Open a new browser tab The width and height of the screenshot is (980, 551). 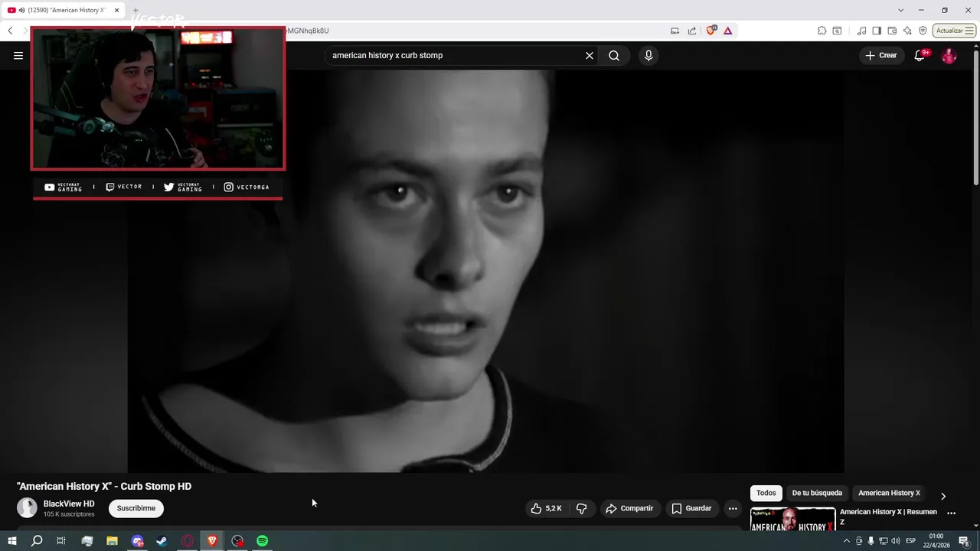click(x=136, y=10)
